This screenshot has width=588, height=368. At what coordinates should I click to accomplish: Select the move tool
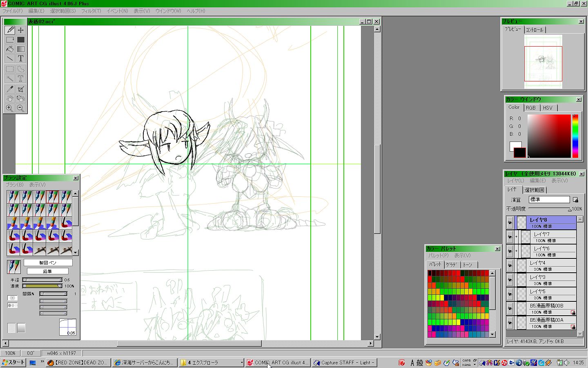click(21, 30)
